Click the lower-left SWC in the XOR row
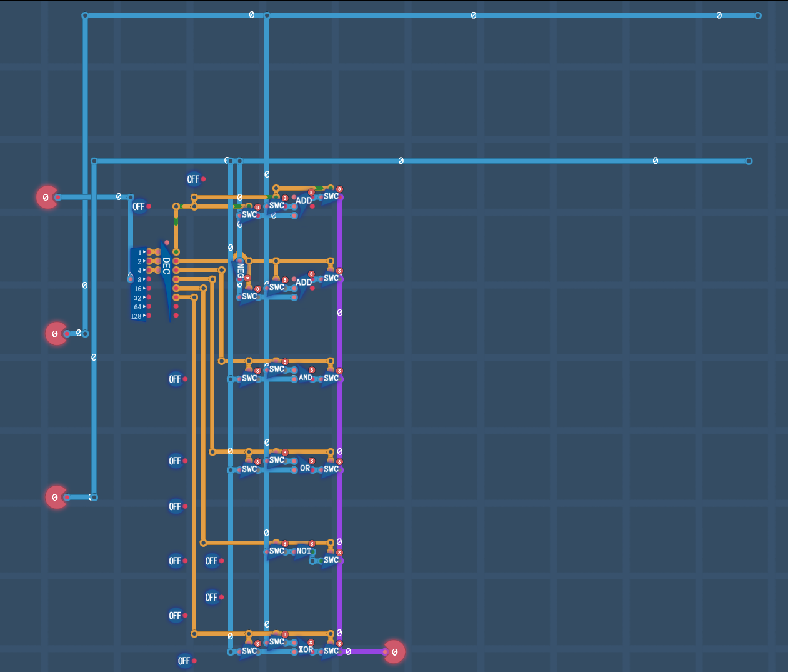This screenshot has width=788, height=672. click(x=249, y=651)
